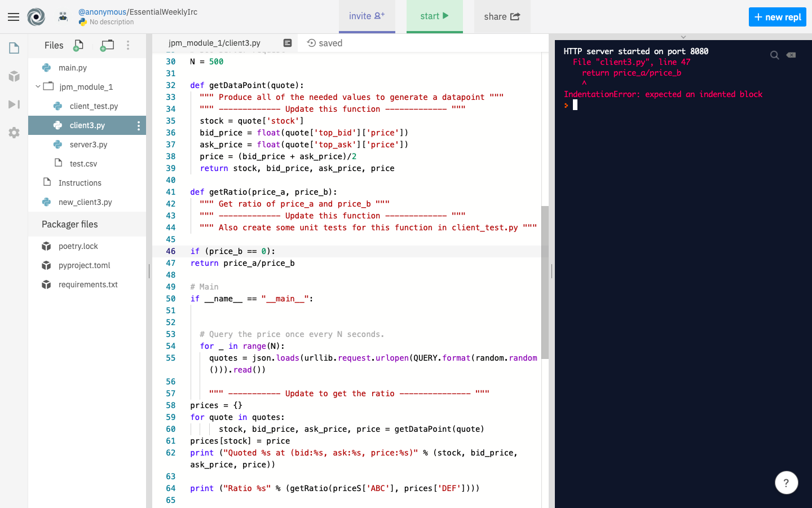The width and height of the screenshot is (812, 508).
Task: Open the debugger from the left sidebar
Action: pyautogui.click(x=14, y=104)
